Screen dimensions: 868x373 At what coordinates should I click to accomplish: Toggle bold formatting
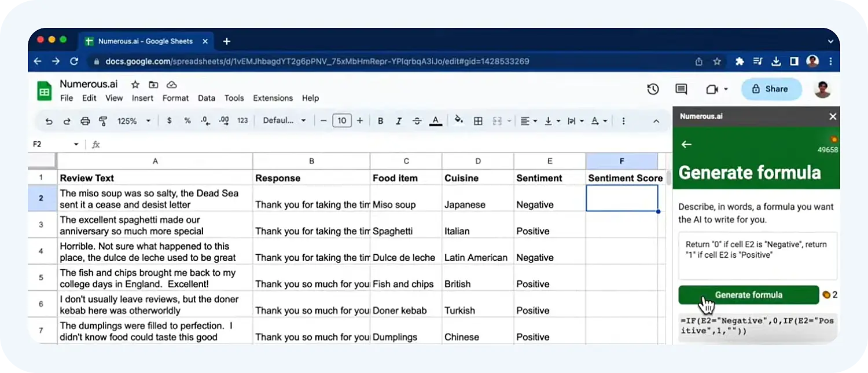click(380, 121)
